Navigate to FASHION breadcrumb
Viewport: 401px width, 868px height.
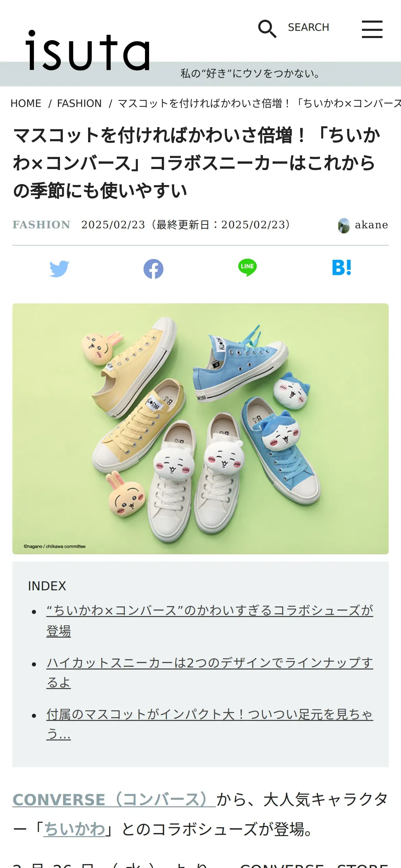(79, 103)
